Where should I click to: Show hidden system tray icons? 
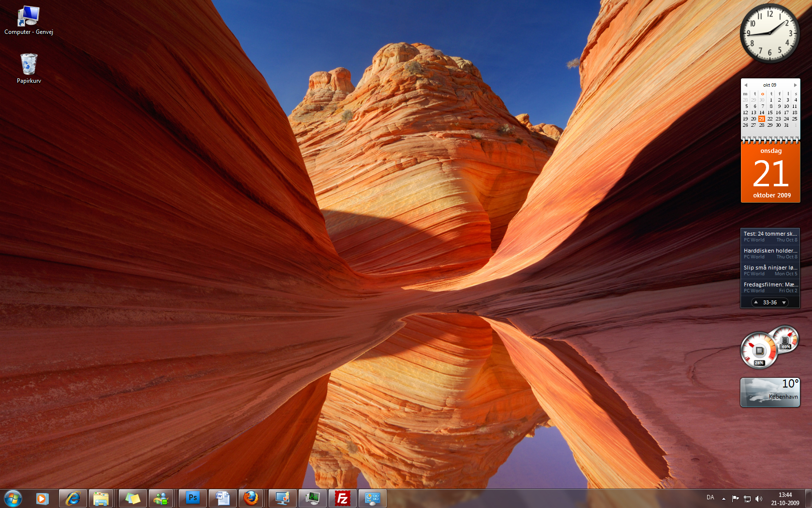click(724, 499)
